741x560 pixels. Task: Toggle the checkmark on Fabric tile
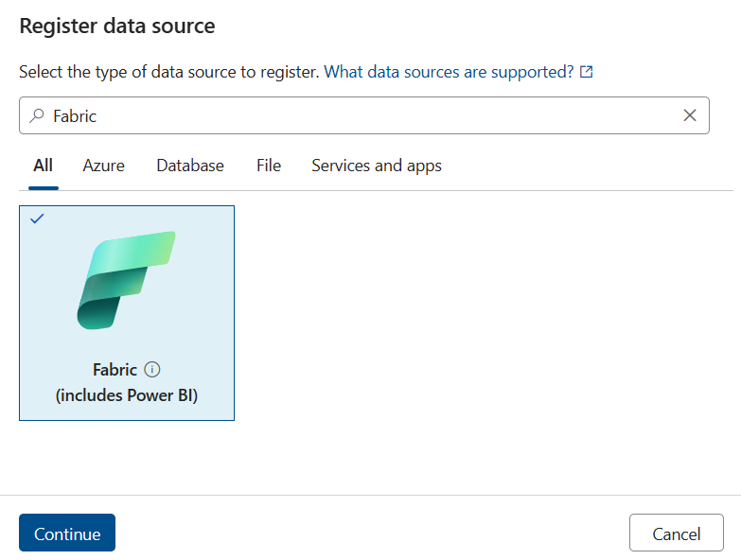click(x=37, y=219)
